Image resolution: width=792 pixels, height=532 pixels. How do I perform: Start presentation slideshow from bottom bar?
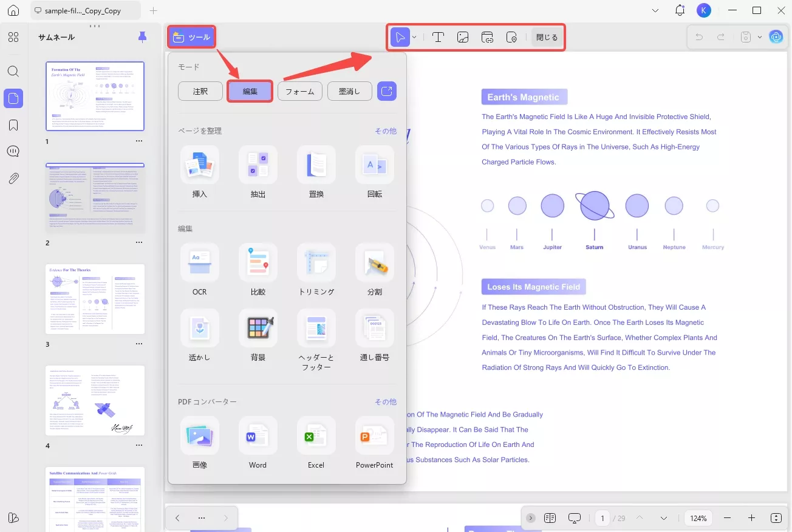point(575,518)
